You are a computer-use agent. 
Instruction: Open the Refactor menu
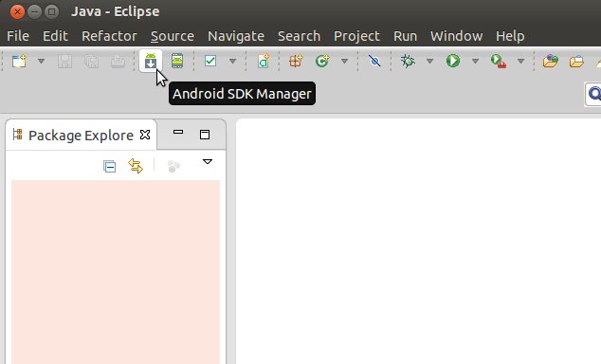point(109,36)
